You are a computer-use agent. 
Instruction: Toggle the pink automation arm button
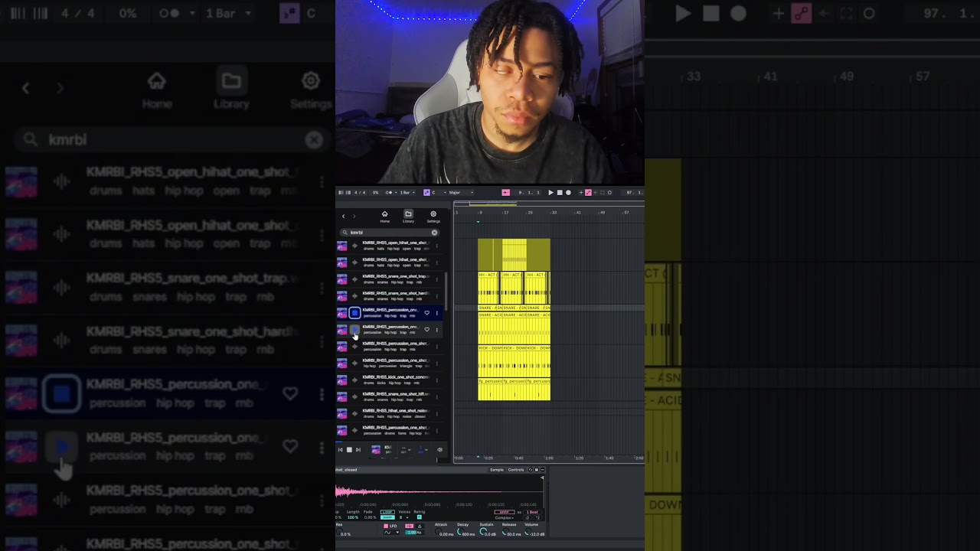click(x=588, y=193)
